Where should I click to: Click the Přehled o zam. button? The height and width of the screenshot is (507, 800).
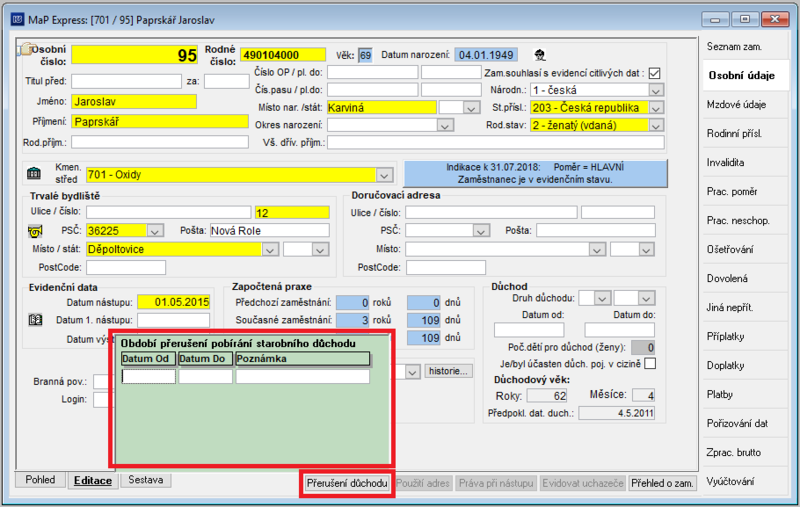[x=662, y=483]
